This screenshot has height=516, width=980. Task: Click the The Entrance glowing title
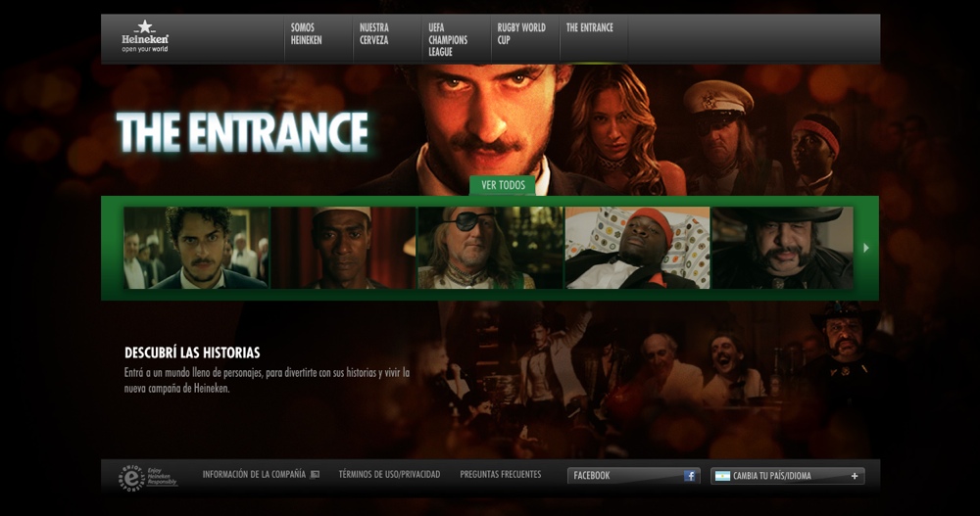(242, 132)
